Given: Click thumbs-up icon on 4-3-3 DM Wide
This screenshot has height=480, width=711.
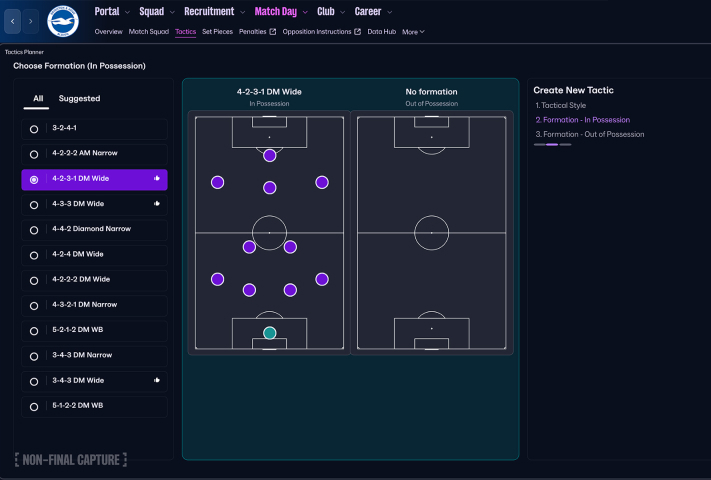Looking at the screenshot, I should click(x=157, y=204).
